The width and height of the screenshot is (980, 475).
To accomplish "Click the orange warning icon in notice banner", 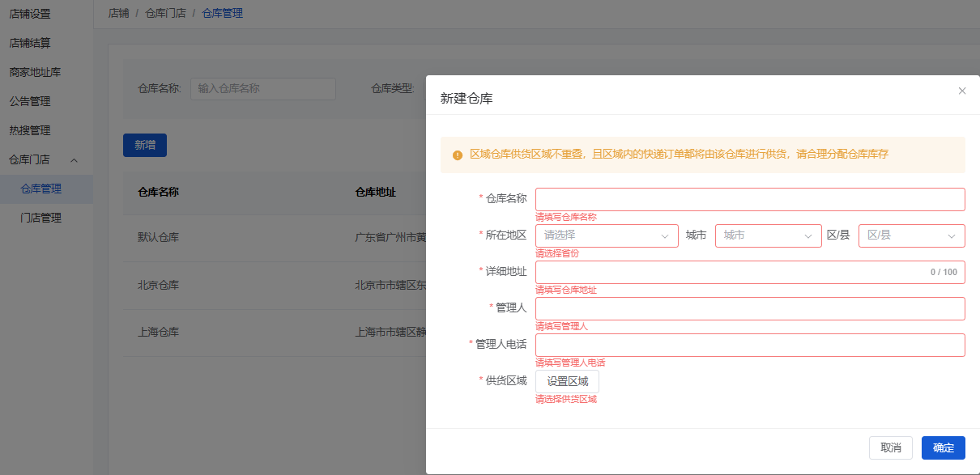I will 458,155.
